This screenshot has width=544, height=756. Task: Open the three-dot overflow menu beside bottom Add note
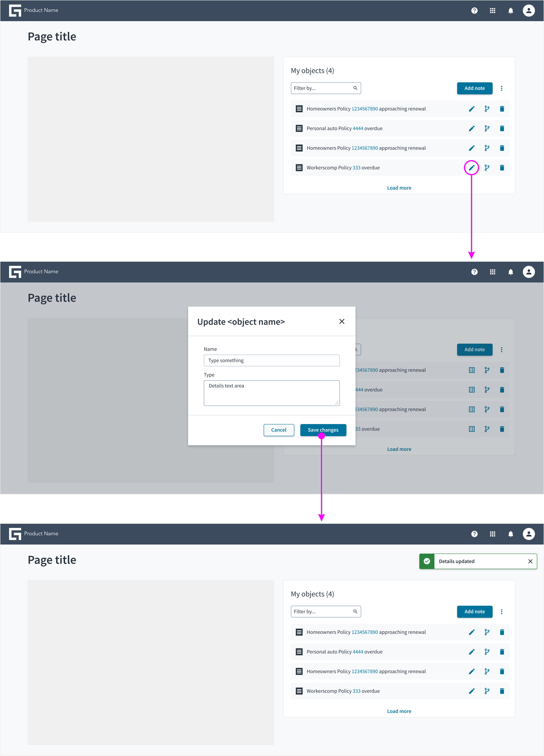pos(501,612)
